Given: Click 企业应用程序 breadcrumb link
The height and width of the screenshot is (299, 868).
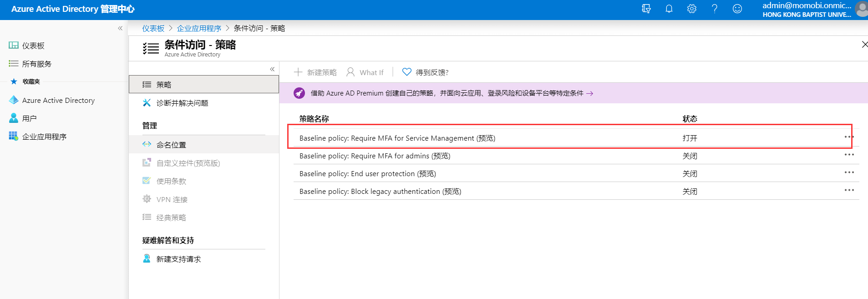Looking at the screenshot, I should pyautogui.click(x=199, y=28).
